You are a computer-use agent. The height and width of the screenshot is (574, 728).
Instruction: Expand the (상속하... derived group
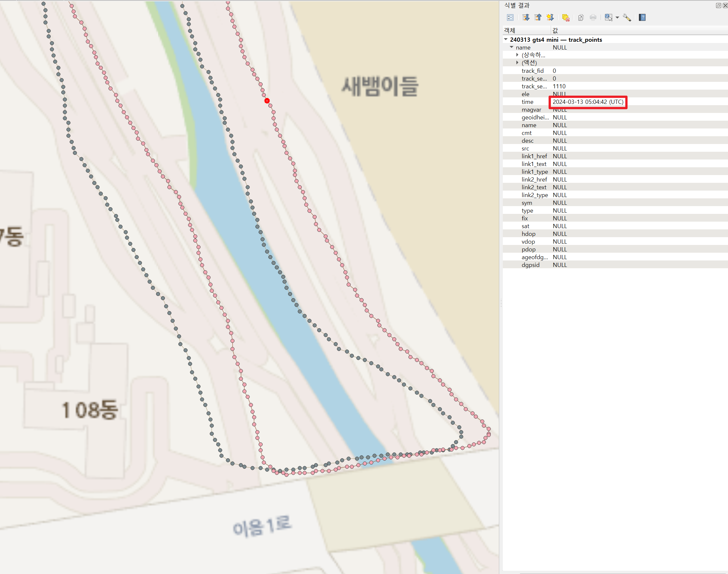point(517,55)
